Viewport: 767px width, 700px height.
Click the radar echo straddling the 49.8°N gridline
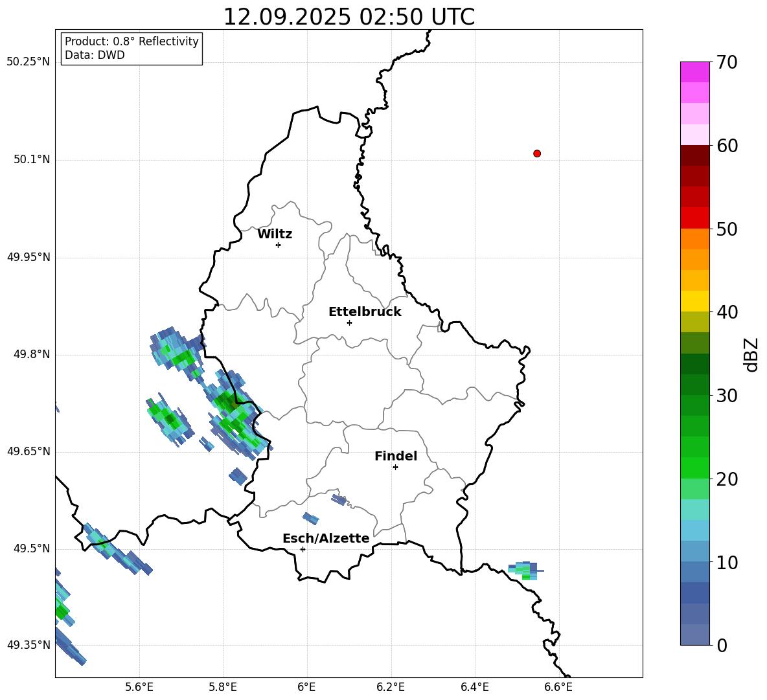[177, 354]
